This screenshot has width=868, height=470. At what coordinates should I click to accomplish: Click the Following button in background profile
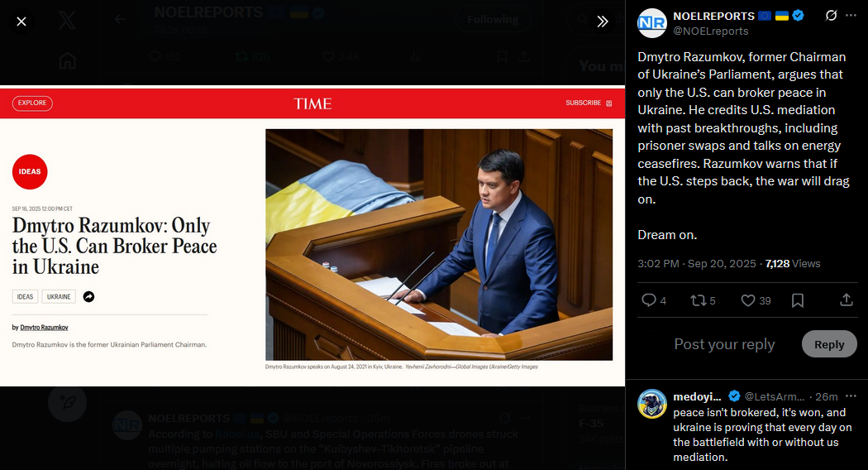(493, 20)
